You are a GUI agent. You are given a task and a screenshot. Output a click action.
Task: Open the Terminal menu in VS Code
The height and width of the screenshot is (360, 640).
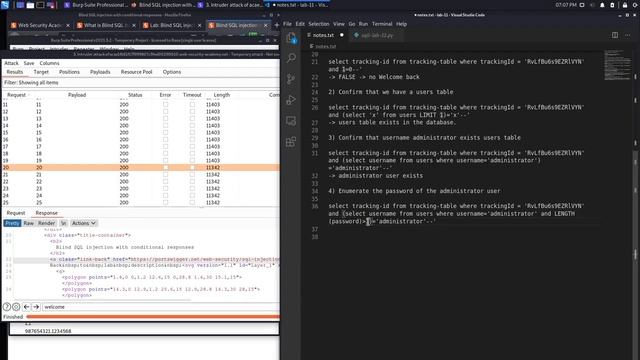pyautogui.click(x=382, y=24)
